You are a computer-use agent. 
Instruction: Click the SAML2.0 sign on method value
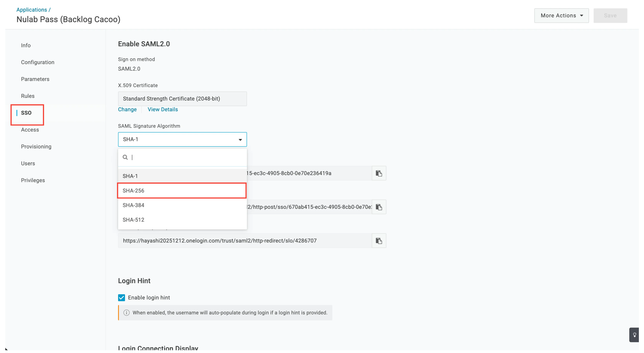(x=129, y=69)
